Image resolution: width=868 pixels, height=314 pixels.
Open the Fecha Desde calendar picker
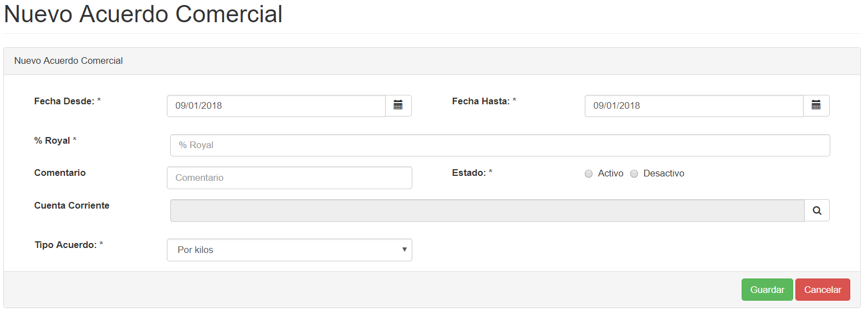pyautogui.click(x=399, y=105)
